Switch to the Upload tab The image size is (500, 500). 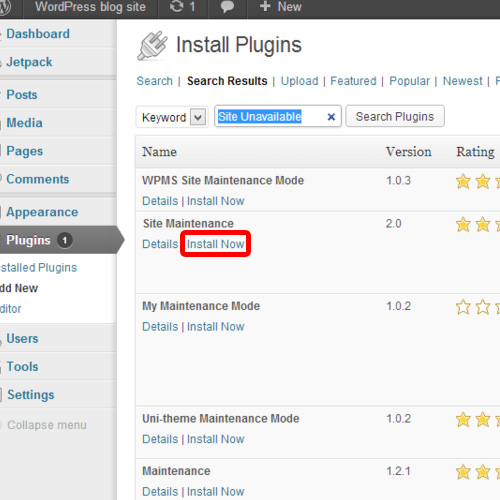pos(299,81)
